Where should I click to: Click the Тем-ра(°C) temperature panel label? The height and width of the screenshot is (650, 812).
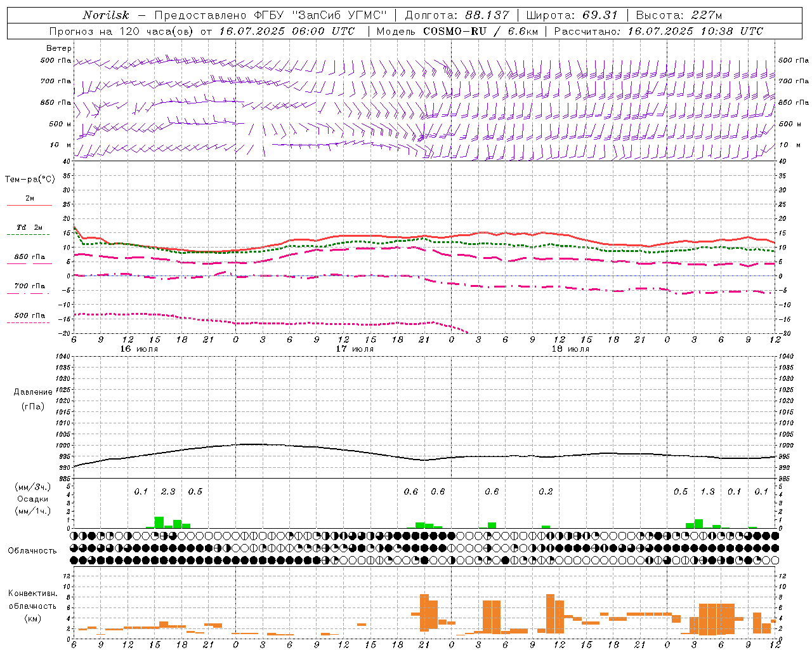tap(30, 179)
